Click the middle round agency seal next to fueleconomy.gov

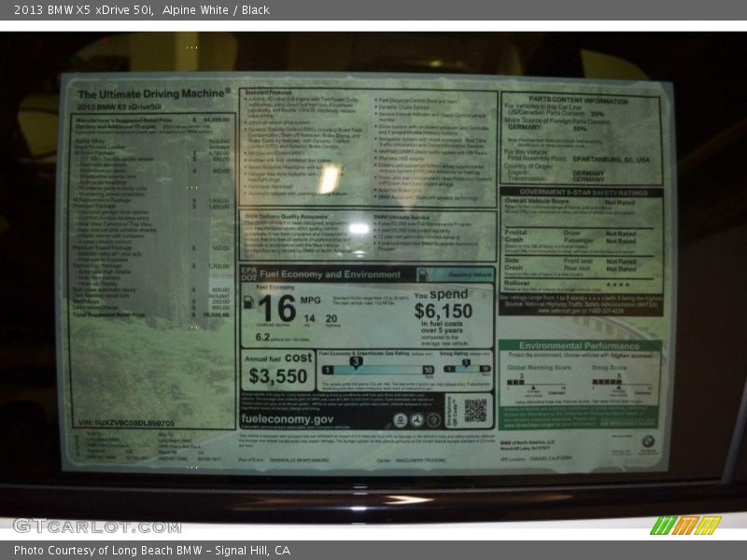point(416,421)
